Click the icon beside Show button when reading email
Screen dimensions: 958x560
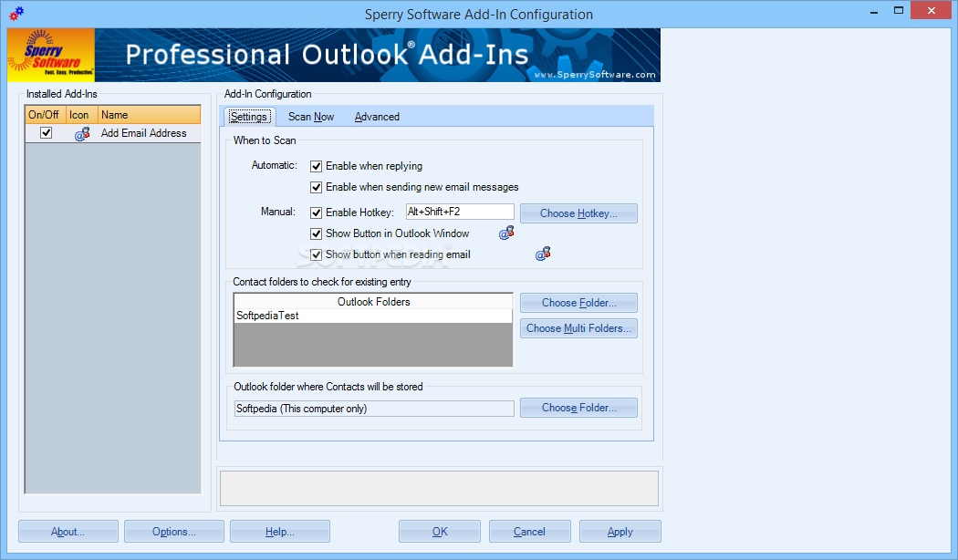pyautogui.click(x=543, y=254)
